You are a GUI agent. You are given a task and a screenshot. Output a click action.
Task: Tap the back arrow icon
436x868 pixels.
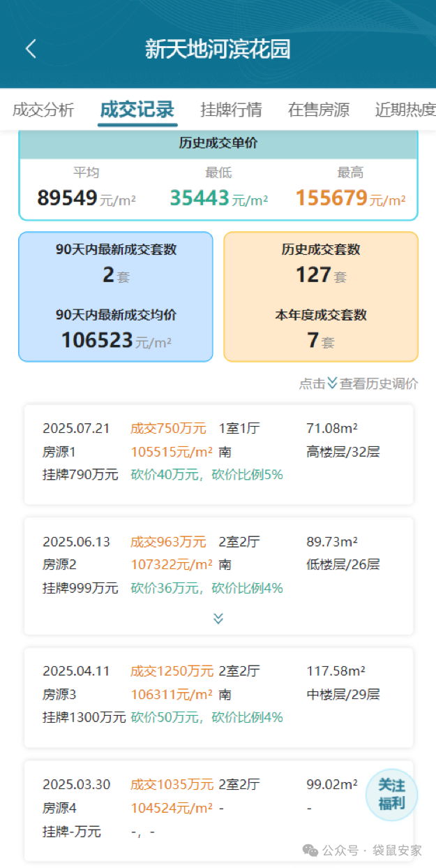(x=31, y=49)
